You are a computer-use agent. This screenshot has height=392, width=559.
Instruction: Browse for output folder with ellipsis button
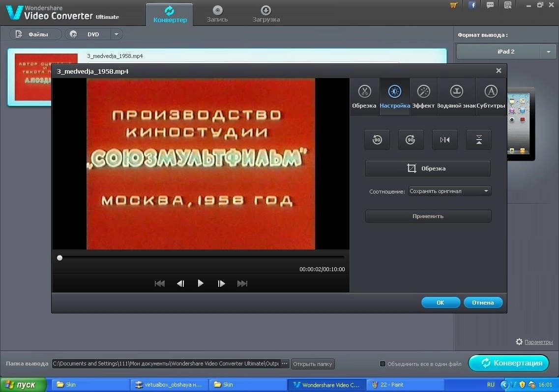pyautogui.click(x=285, y=364)
